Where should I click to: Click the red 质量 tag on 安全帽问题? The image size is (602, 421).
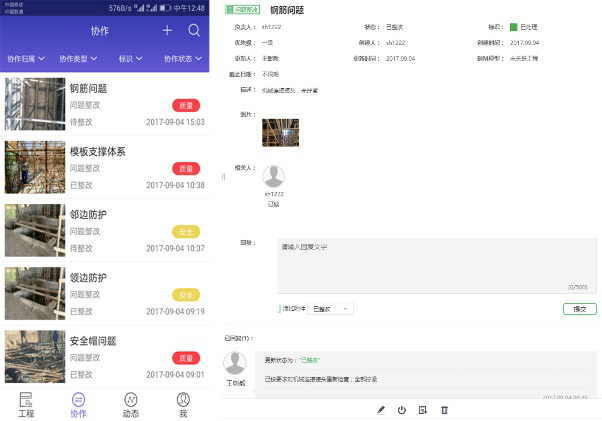click(x=186, y=358)
